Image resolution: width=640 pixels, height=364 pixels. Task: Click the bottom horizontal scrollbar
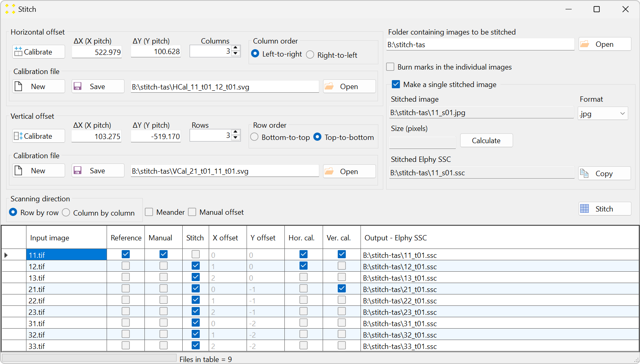click(89, 357)
